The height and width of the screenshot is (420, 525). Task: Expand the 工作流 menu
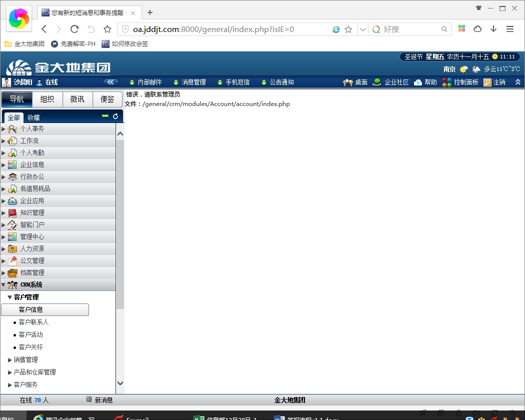(58, 141)
